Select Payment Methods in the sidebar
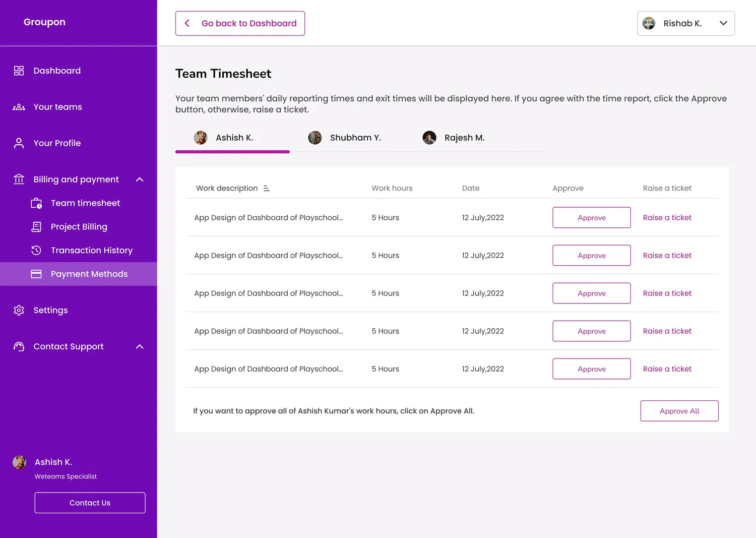The width and height of the screenshot is (756, 538). pyautogui.click(x=79, y=274)
